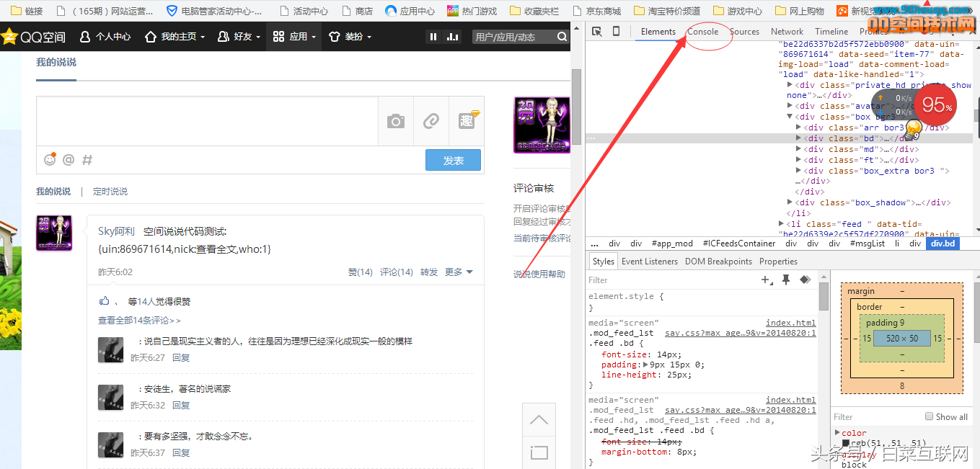
Task: Click the rgb(51, 51, 51) color swatch
Action: pyautogui.click(x=846, y=443)
